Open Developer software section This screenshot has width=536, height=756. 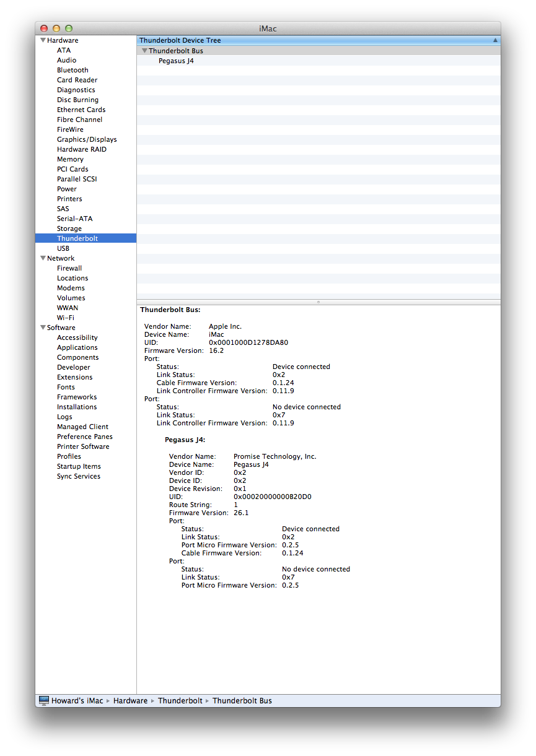[74, 367]
